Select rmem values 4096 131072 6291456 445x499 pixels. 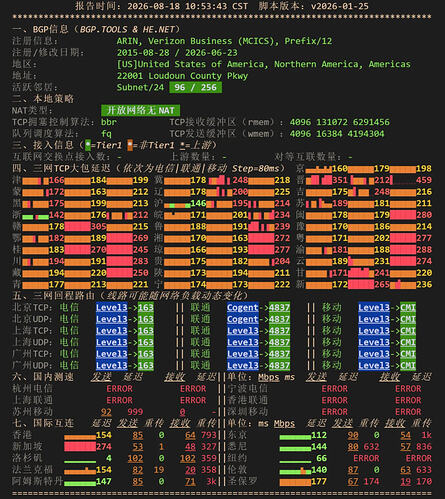339,122
